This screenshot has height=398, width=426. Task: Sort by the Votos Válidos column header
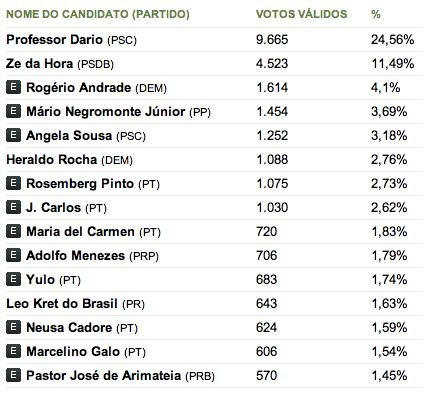301,14
